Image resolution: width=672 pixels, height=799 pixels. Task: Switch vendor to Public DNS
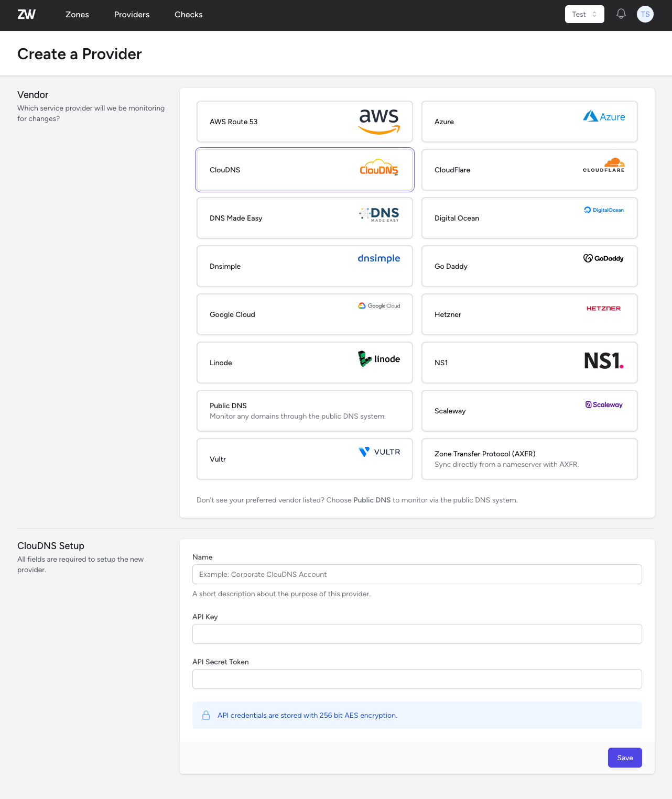(x=304, y=411)
